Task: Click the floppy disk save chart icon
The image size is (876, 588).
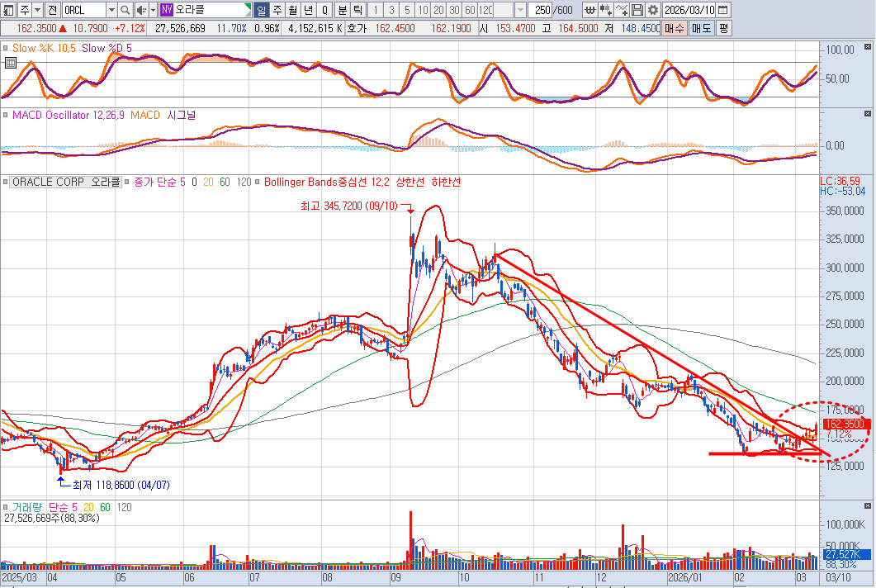Action: pyautogui.click(x=637, y=10)
